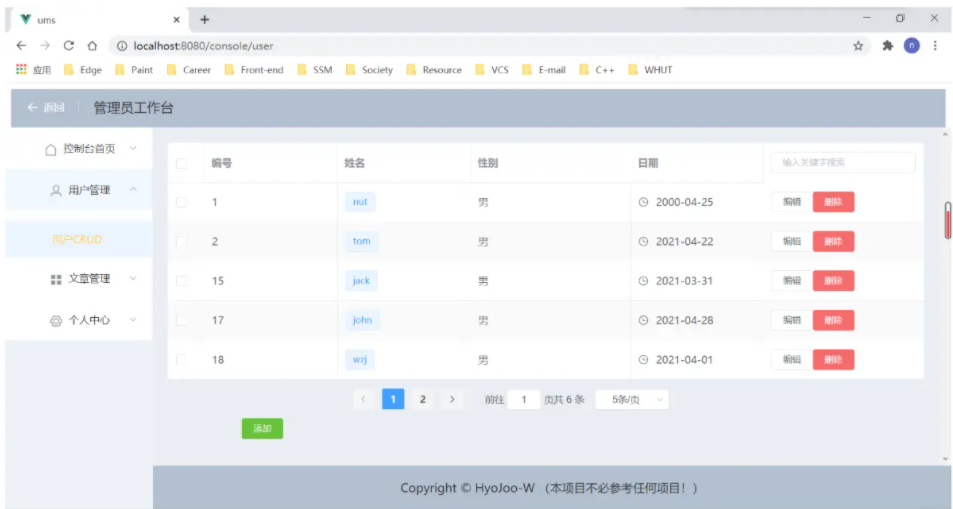Click the blue name tag wzj
953x509 pixels.
[x=360, y=359]
